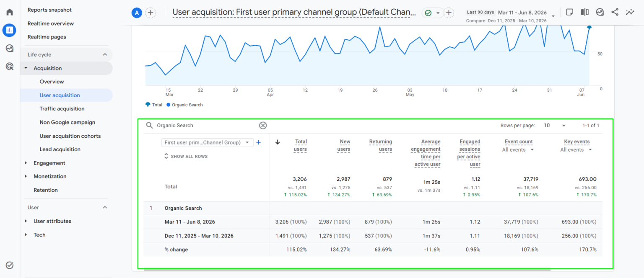Open the Explore icon in left rail
The height and width of the screenshot is (278, 644).
click(x=10, y=48)
